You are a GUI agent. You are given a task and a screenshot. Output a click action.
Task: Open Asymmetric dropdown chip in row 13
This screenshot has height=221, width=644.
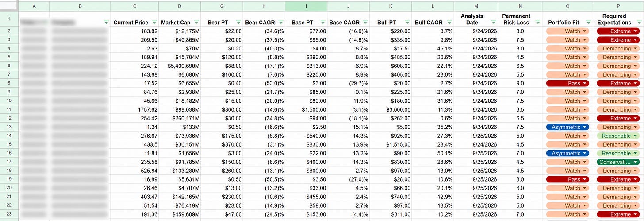567,127
